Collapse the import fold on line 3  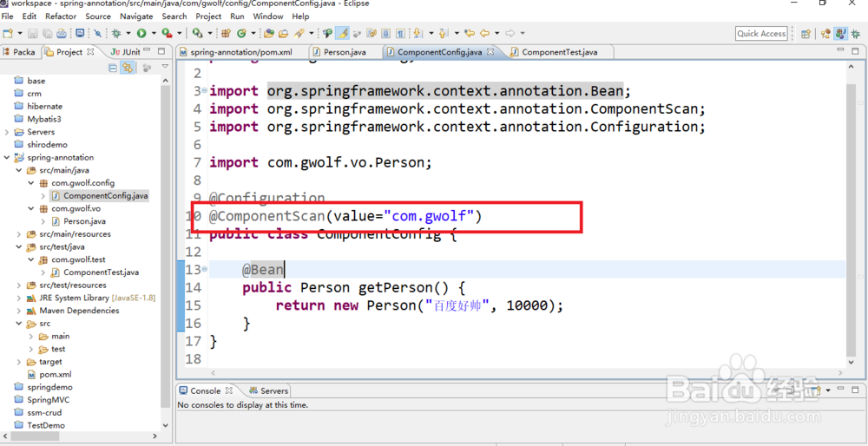coord(205,90)
